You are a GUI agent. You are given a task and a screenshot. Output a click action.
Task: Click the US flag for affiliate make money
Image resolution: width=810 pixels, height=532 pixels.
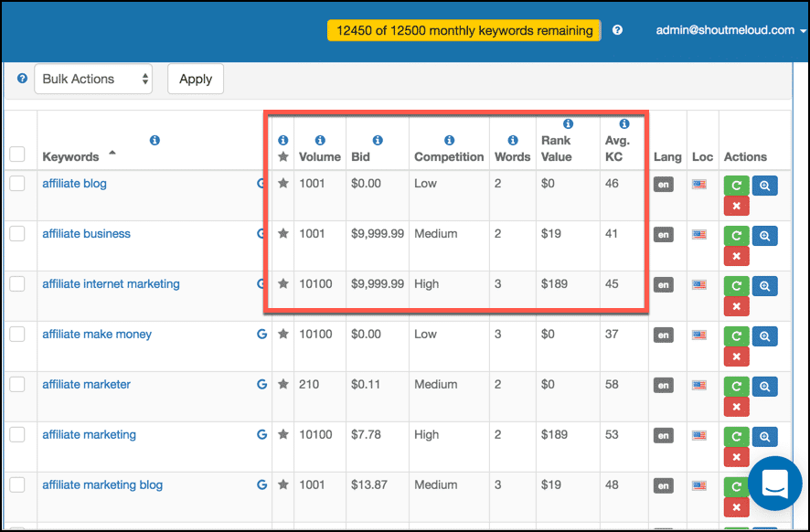click(x=699, y=335)
